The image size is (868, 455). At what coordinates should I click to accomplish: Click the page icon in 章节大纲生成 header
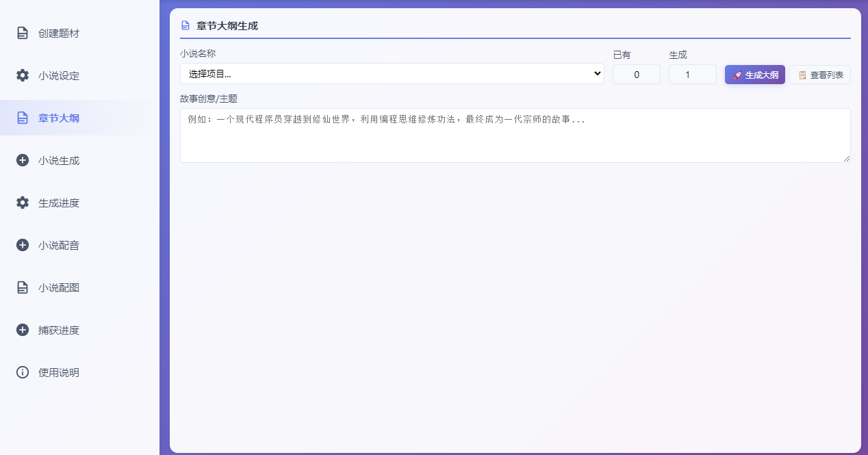click(x=185, y=26)
